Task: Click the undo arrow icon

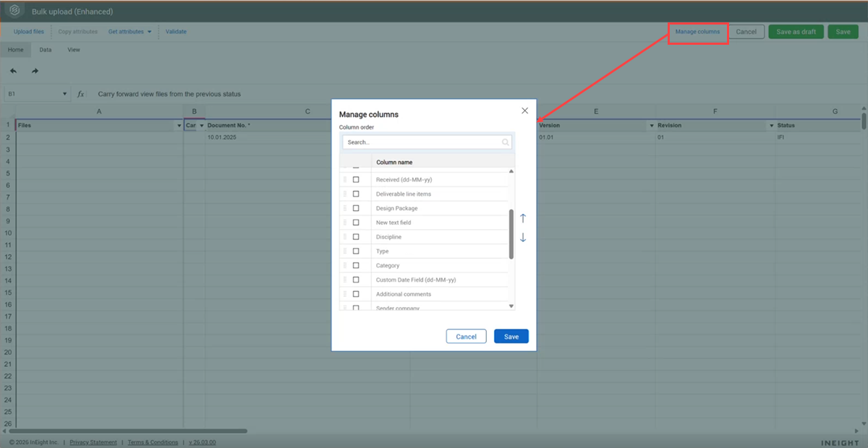Action: pos(14,71)
